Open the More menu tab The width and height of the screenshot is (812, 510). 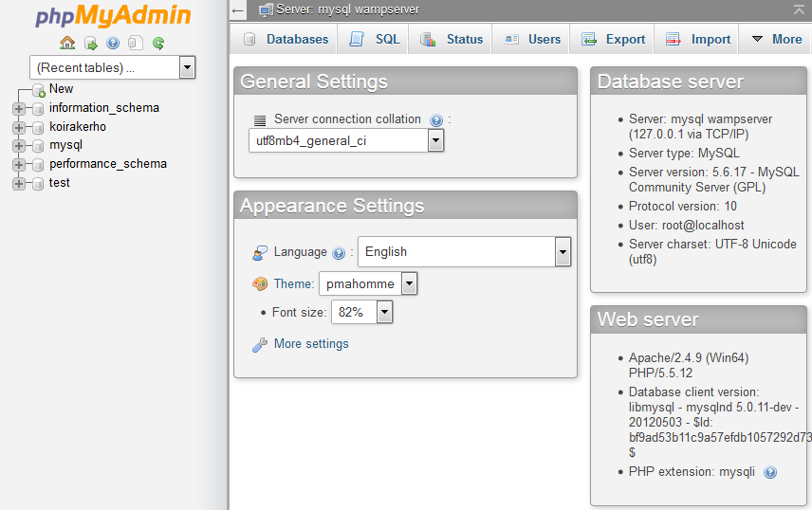776,40
